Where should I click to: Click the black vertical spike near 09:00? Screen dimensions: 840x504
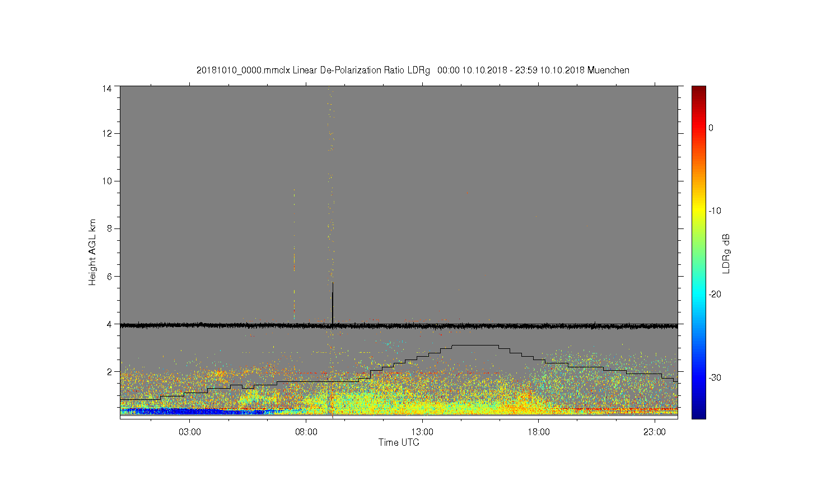click(333, 304)
